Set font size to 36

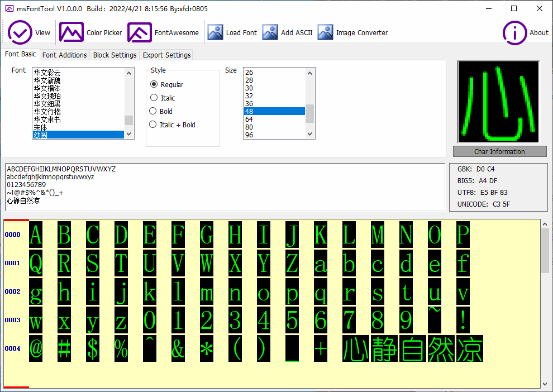(x=274, y=103)
